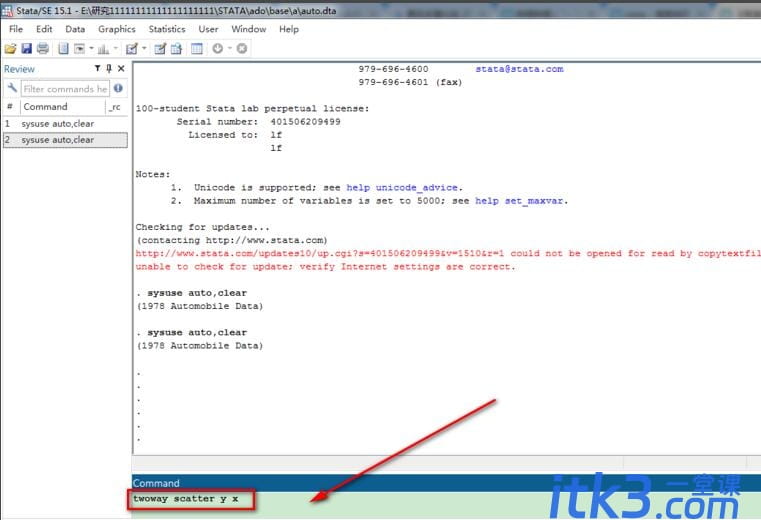The width and height of the screenshot is (761, 520).
Task: Click the 100-student Stata lab license line
Action: point(252,108)
